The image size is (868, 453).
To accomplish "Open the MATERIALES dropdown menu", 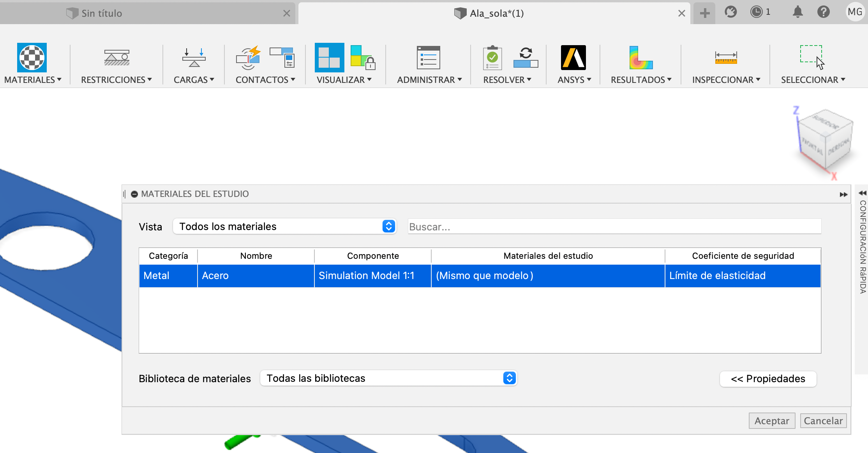I will click(33, 80).
